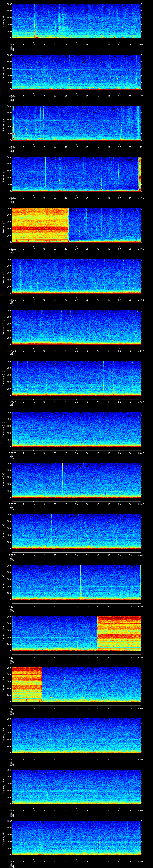The width and height of the screenshot is (153, 868).
Task: Click the spectrogram panel starting at 19:38:00
Action: pyautogui.click(x=76, y=481)
